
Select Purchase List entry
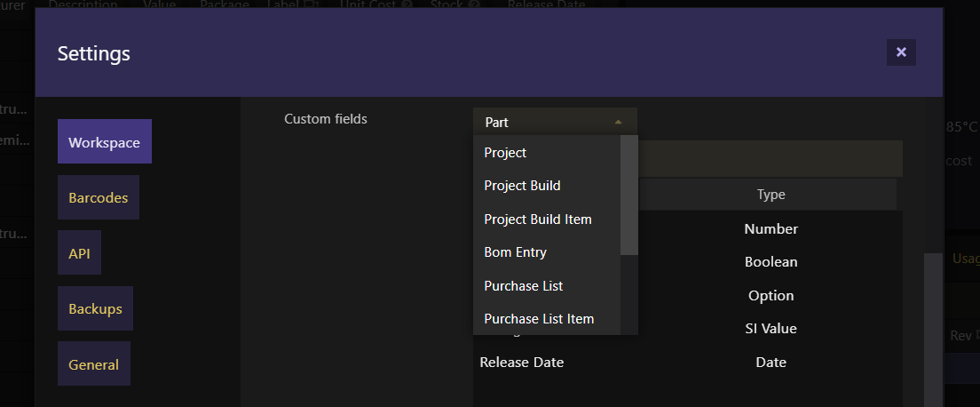tap(546, 285)
